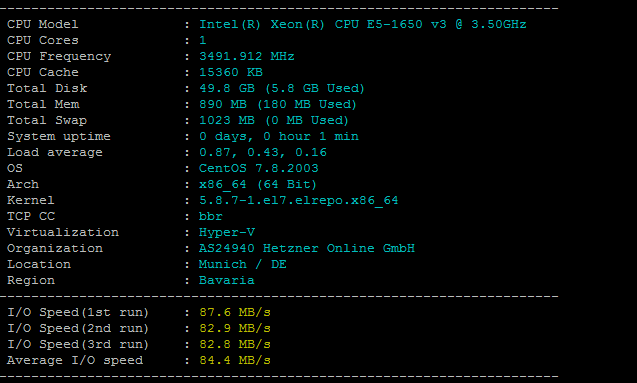Click the Bavaria region value

(x=227, y=280)
